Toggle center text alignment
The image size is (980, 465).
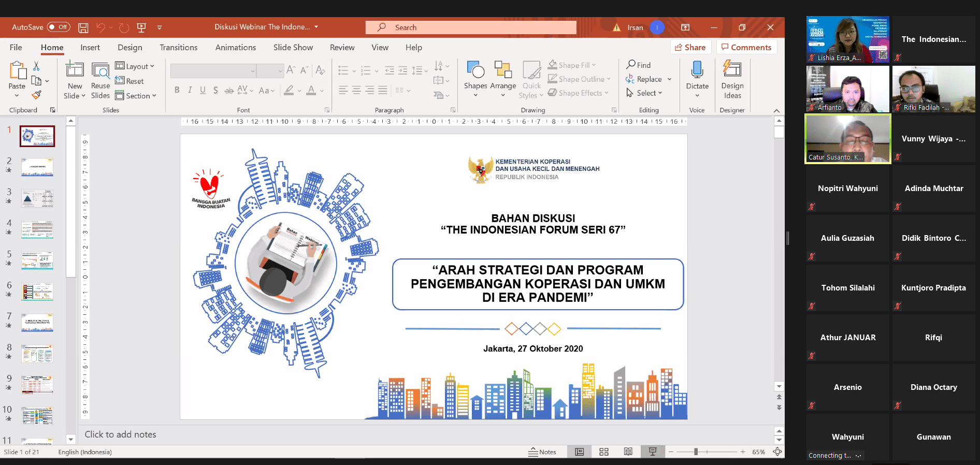[356, 90]
